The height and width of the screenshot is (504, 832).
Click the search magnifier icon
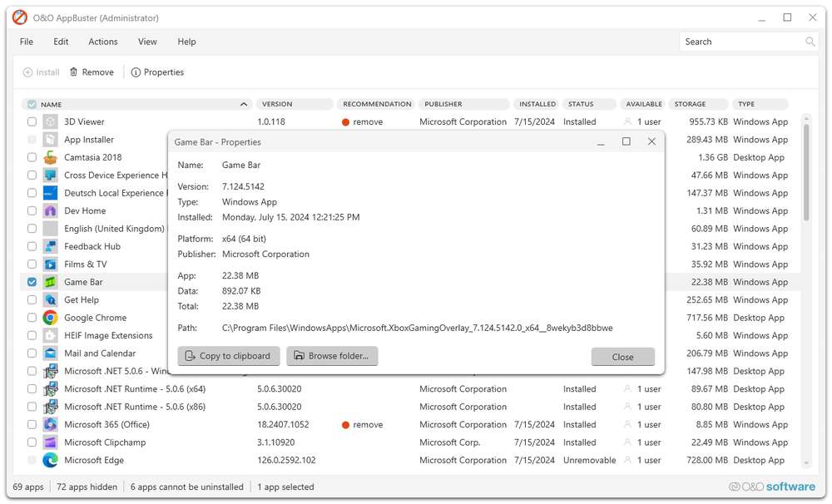pos(810,42)
